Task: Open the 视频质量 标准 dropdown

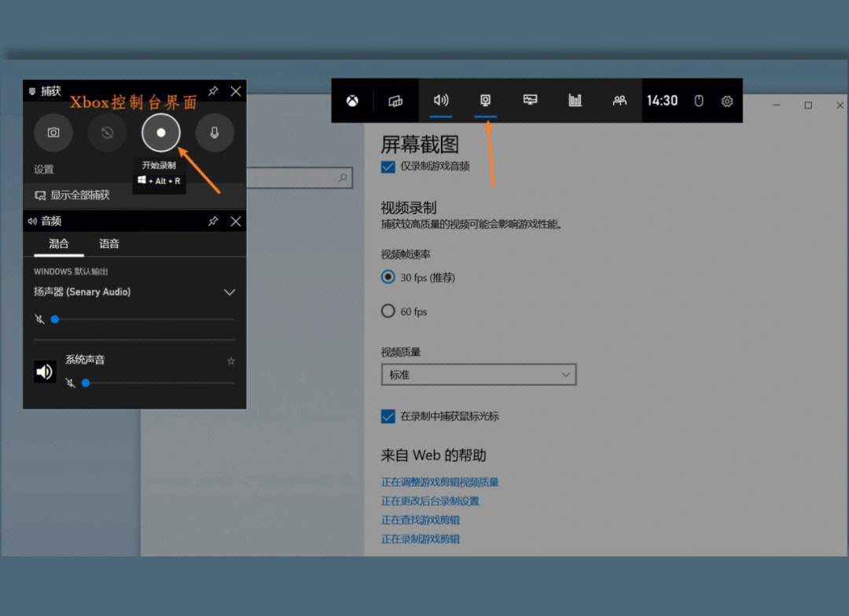Action: tap(479, 375)
